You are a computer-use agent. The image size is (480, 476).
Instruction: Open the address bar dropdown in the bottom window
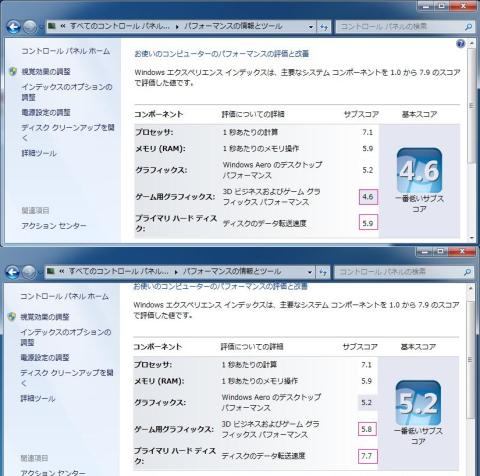pyautogui.click(x=310, y=272)
